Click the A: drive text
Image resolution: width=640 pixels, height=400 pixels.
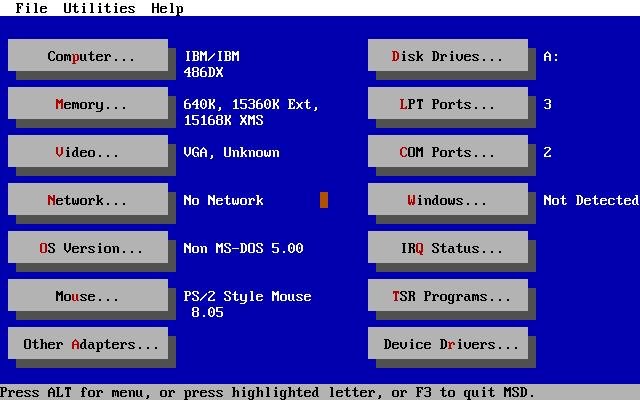point(551,56)
